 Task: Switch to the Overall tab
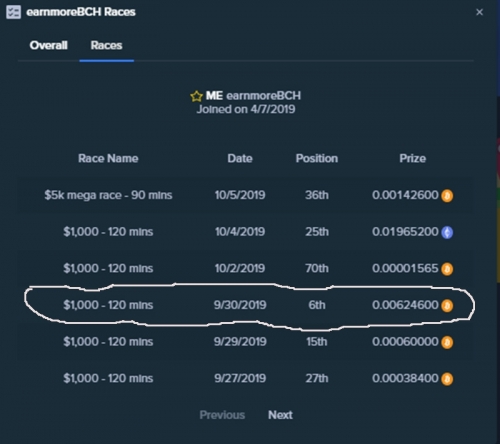pos(49,45)
